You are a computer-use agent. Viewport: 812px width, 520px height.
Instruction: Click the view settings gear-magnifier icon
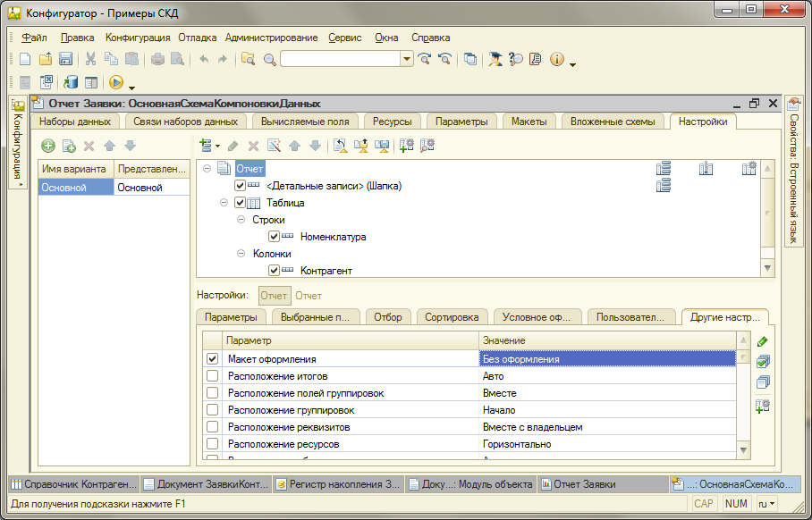tap(427, 146)
